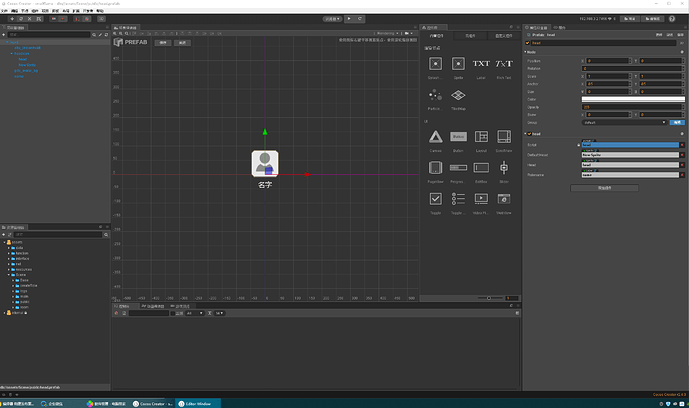This screenshot has height=408, width=689.
Task: Collapse the head component section
Action: 525,134
